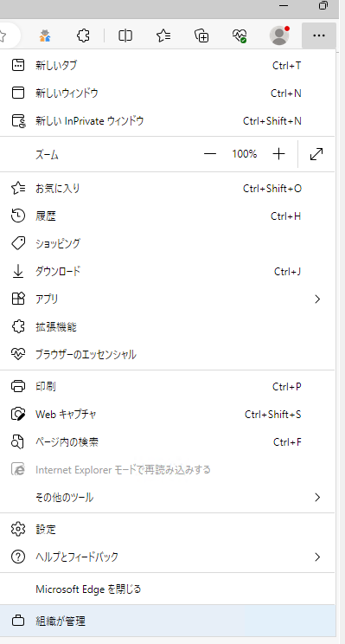The width and height of the screenshot is (345, 644).
Task: Select 新しい InPrivate ウィンドウ menu item
Action: point(168,121)
